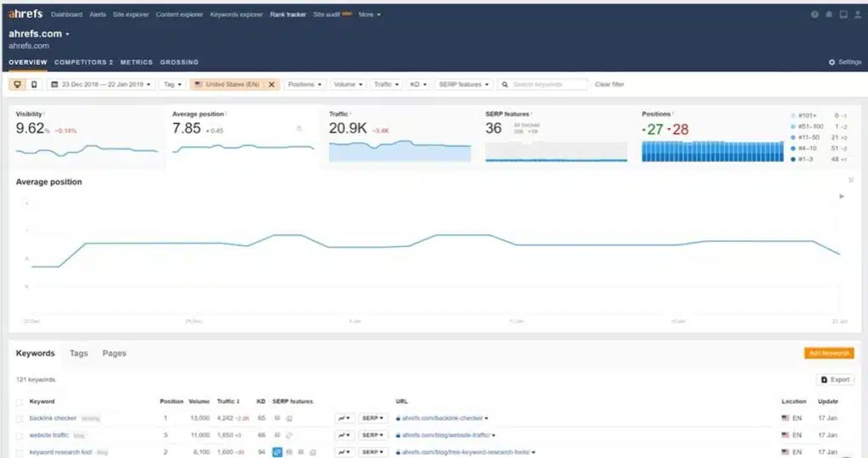Open the SERP features filter dropdown
868x458 pixels.
tap(464, 84)
